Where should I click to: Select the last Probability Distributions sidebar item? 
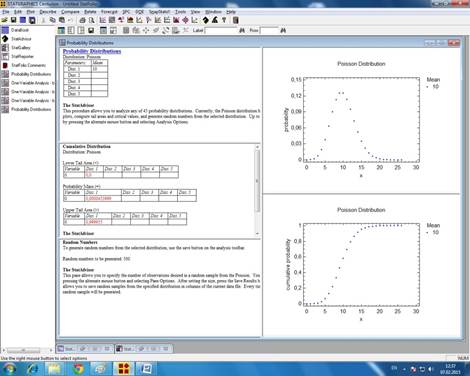pos(31,109)
